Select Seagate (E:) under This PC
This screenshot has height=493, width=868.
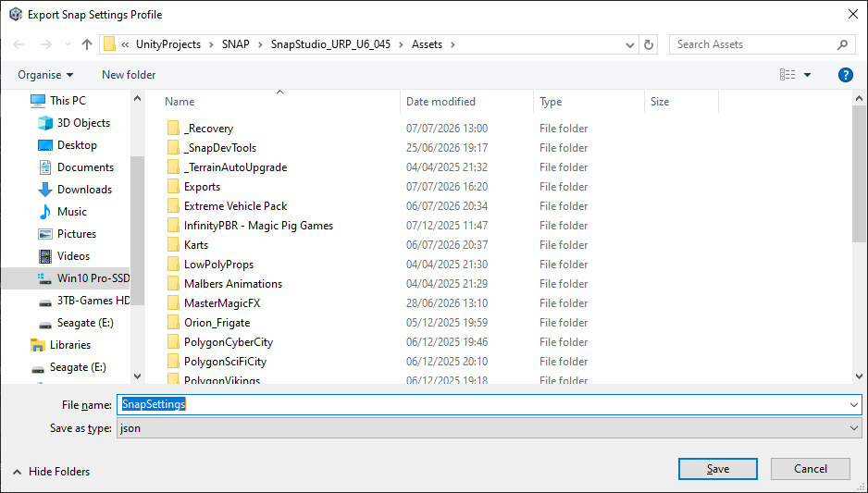click(74, 323)
